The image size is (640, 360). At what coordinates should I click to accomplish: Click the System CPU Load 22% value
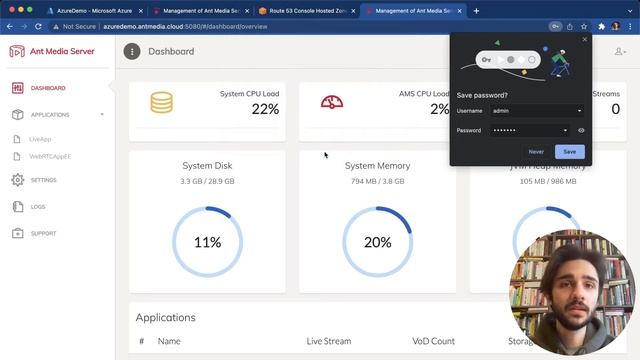[x=265, y=109]
